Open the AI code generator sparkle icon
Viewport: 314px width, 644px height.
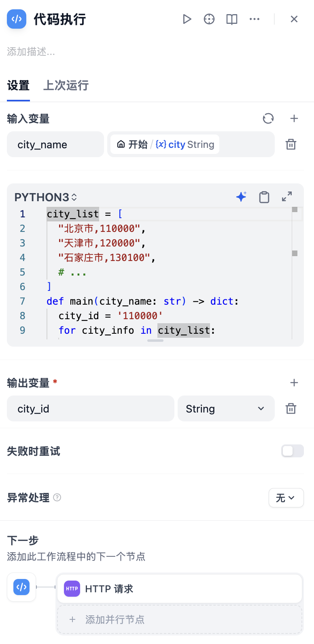(x=241, y=197)
